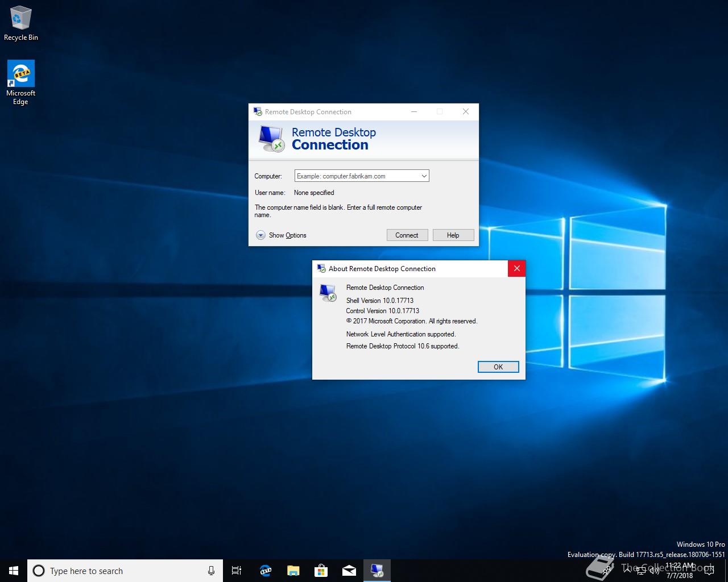
Task: Open the volume control tray icon
Action: (x=655, y=571)
